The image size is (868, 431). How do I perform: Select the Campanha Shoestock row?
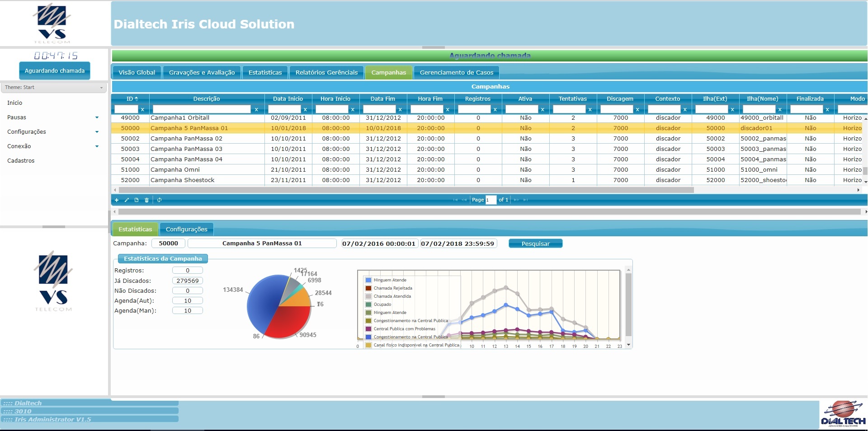click(487, 180)
